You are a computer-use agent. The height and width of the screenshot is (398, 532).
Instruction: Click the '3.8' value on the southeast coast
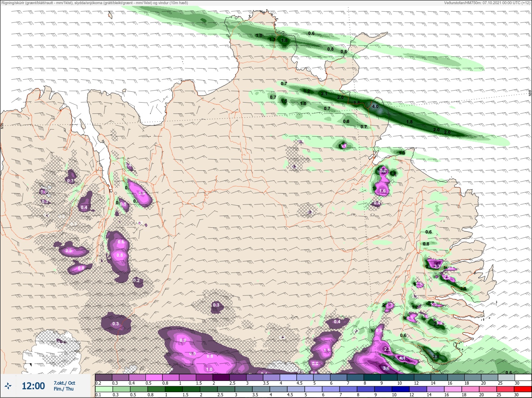(x=436, y=356)
